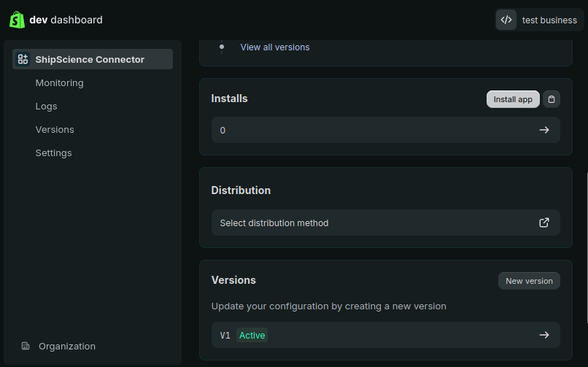Select ShipScience Connector in the sidebar
Screen dimensions: 588x367
pyautogui.click(x=93, y=59)
